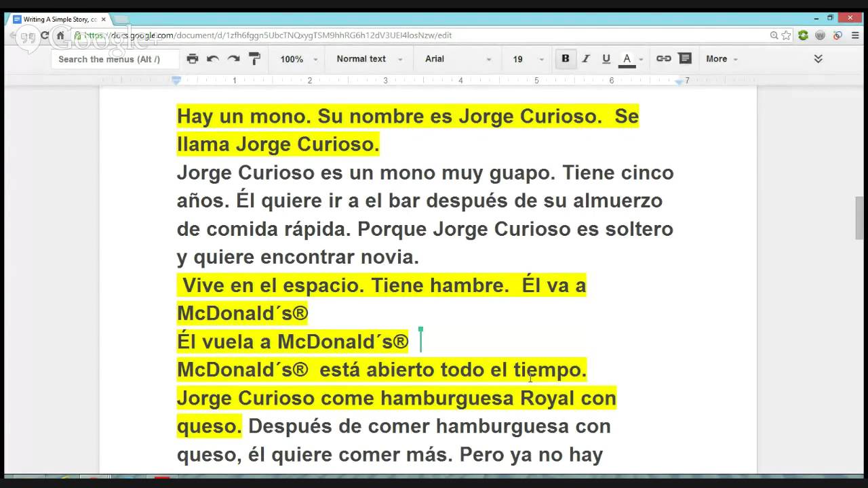Open the Normal text style dropdown
This screenshot has width=868, height=488.
click(370, 59)
